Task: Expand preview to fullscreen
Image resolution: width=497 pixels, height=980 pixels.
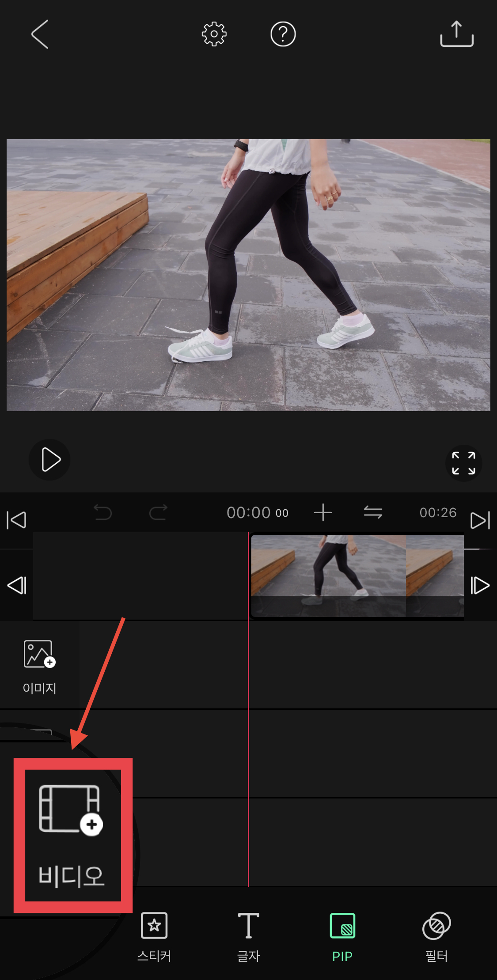Action: click(463, 463)
